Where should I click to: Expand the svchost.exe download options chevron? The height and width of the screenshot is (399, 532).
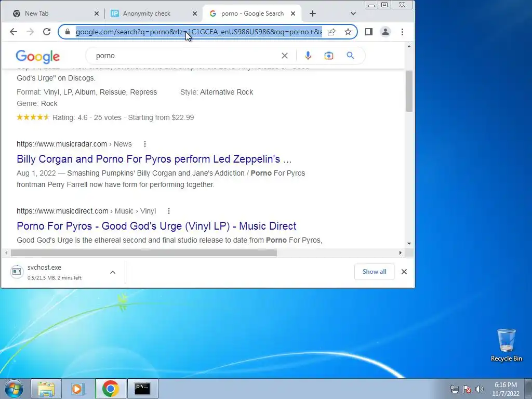click(x=113, y=272)
